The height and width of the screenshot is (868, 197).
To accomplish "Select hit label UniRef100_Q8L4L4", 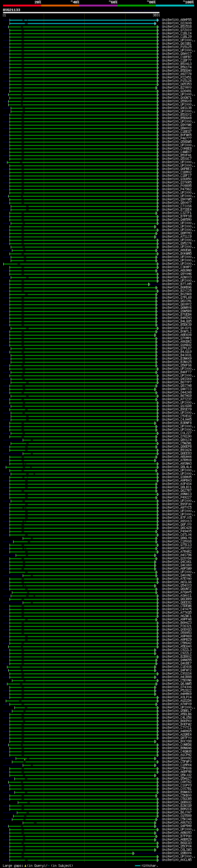I will pyautogui.click(x=177, y=467).
